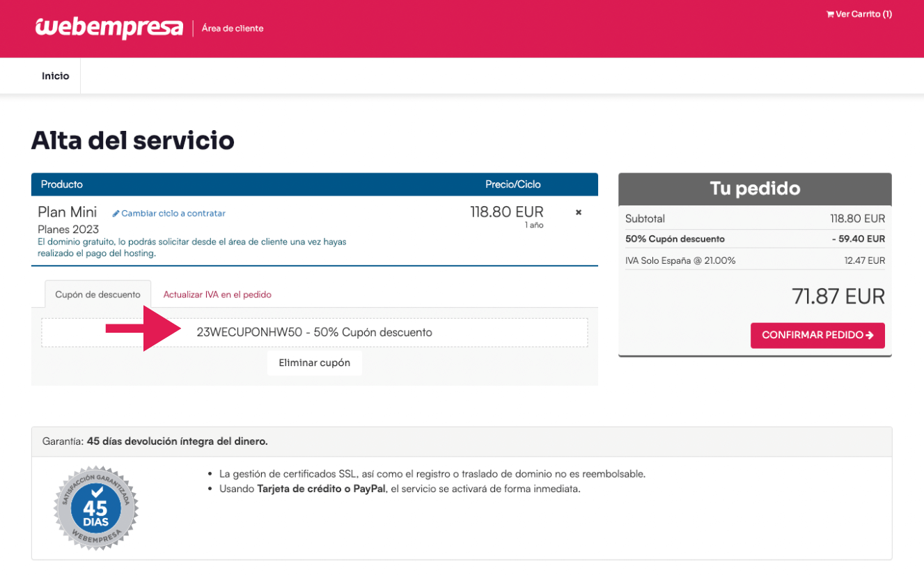The width and height of the screenshot is (924, 575).
Task: Confirm the order with Confirmar Pedido
Action: tap(817, 335)
